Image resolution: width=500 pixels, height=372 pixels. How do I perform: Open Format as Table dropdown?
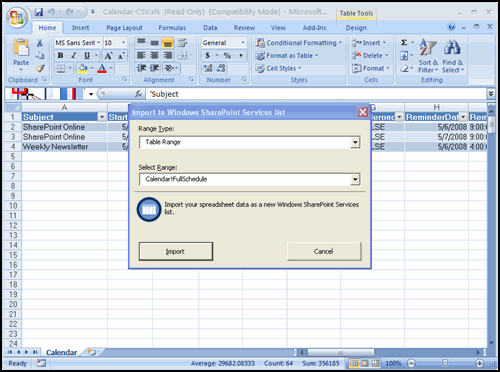pyautogui.click(x=287, y=56)
